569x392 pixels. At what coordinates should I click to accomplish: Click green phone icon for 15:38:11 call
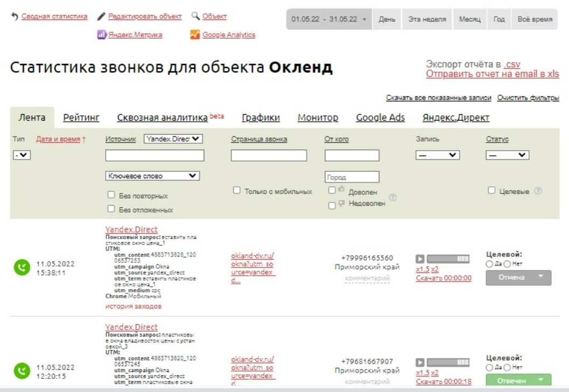[22, 268]
